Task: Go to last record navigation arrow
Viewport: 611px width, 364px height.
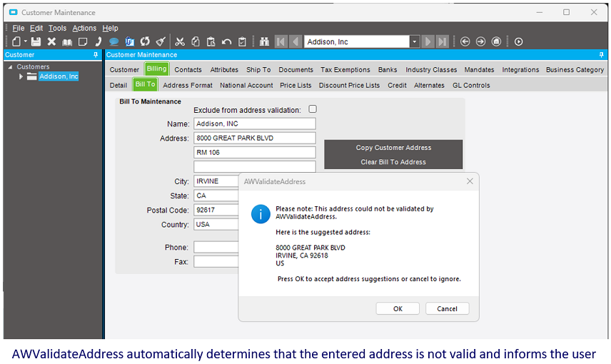Action: (443, 41)
